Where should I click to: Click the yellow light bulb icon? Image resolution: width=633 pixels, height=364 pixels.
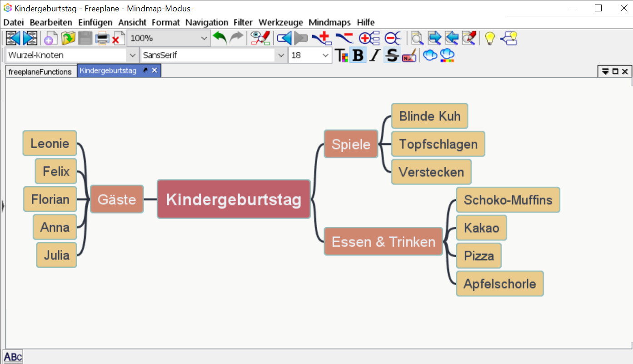click(489, 38)
